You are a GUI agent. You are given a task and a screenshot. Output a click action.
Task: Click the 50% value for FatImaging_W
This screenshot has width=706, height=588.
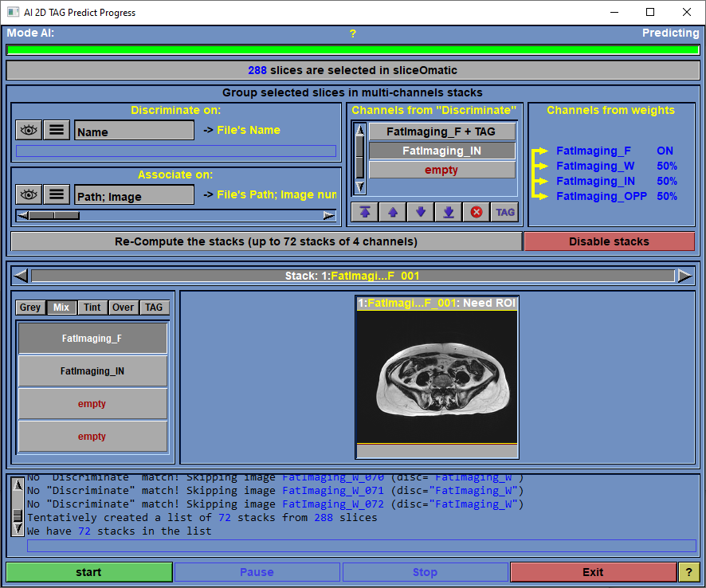pos(667,167)
